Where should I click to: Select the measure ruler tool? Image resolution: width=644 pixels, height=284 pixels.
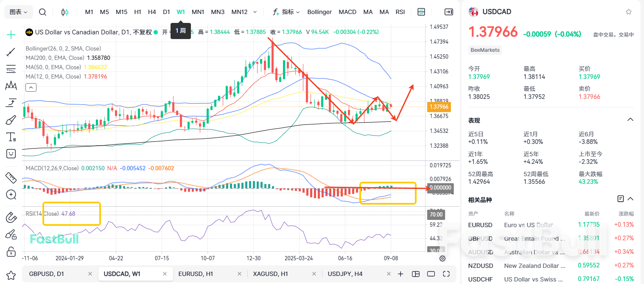coord(11,178)
